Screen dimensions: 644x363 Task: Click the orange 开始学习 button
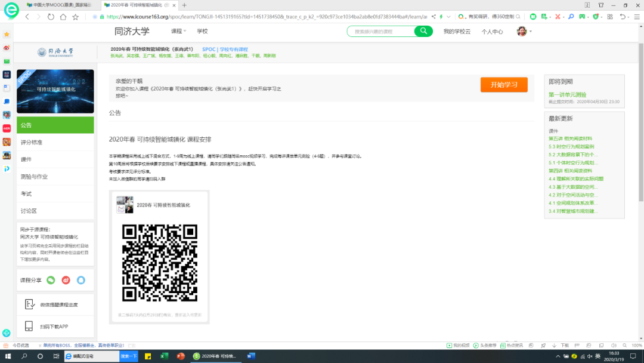[504, 85]
